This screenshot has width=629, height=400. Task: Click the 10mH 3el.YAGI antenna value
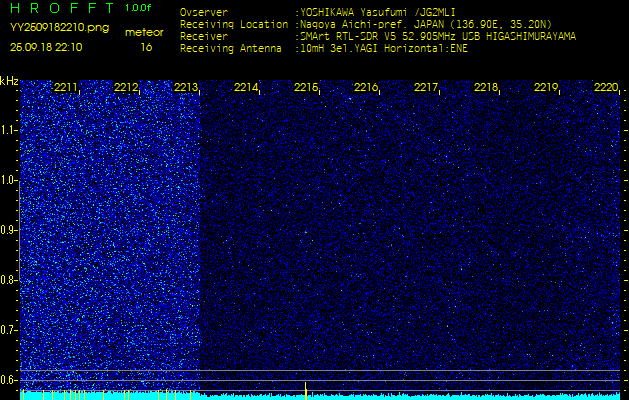click(381, 49)
